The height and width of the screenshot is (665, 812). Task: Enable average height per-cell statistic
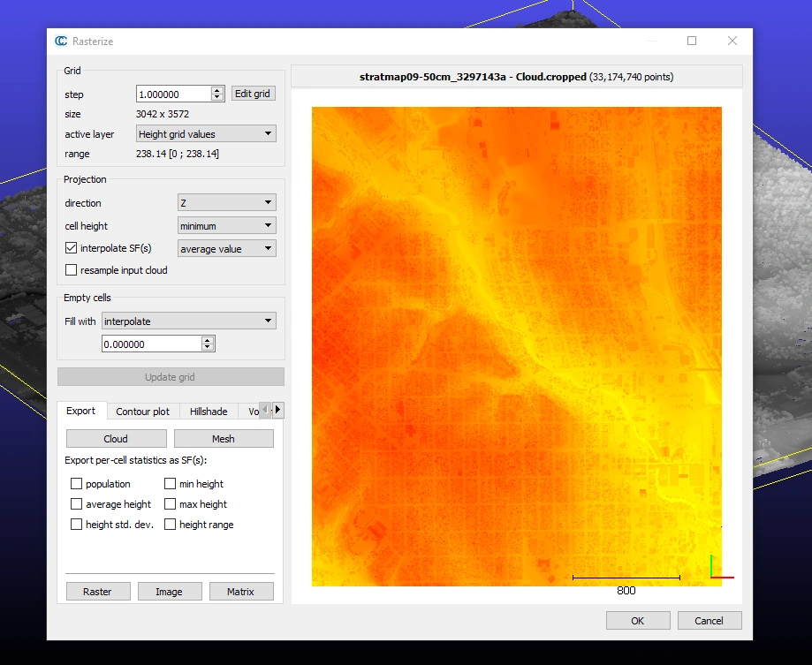(76, 503)
